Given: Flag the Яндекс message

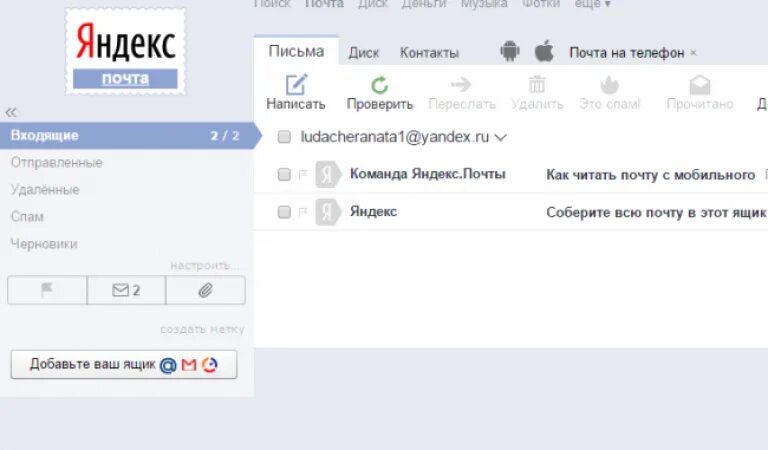Looking at the screenshot, I should [x=303, y=212].
